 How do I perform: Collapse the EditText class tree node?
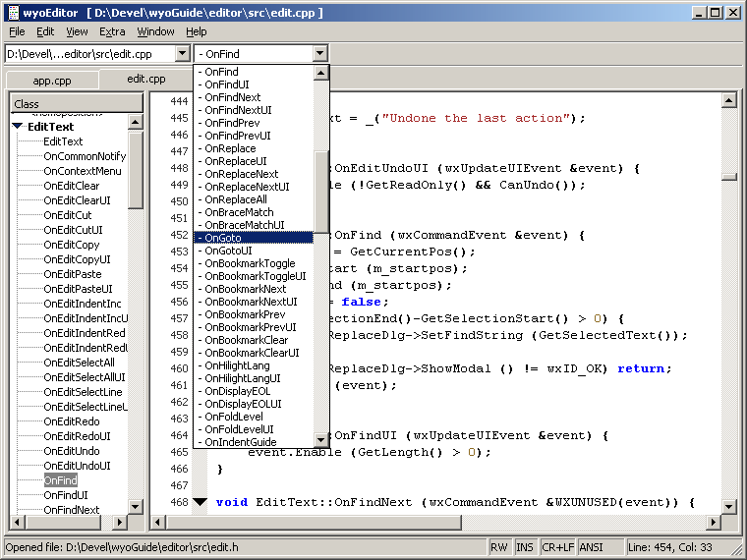tap(18, 127)
